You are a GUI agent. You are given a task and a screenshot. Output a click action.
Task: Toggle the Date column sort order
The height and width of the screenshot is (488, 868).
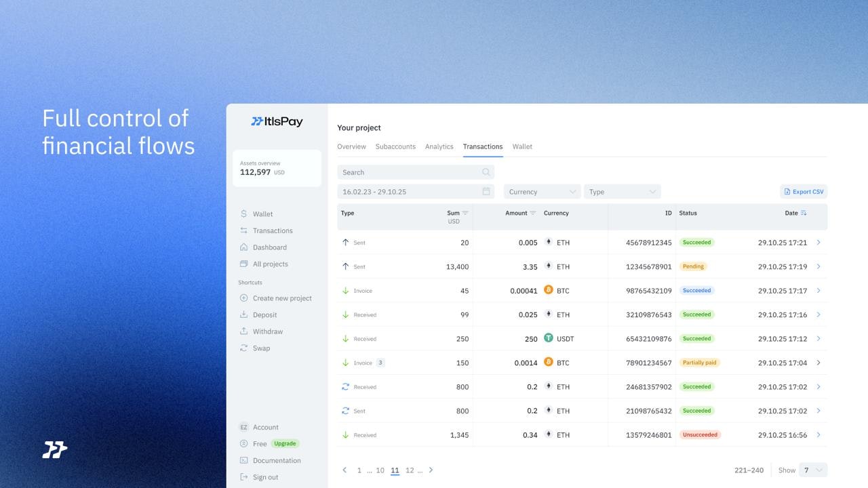coord(804,213)
